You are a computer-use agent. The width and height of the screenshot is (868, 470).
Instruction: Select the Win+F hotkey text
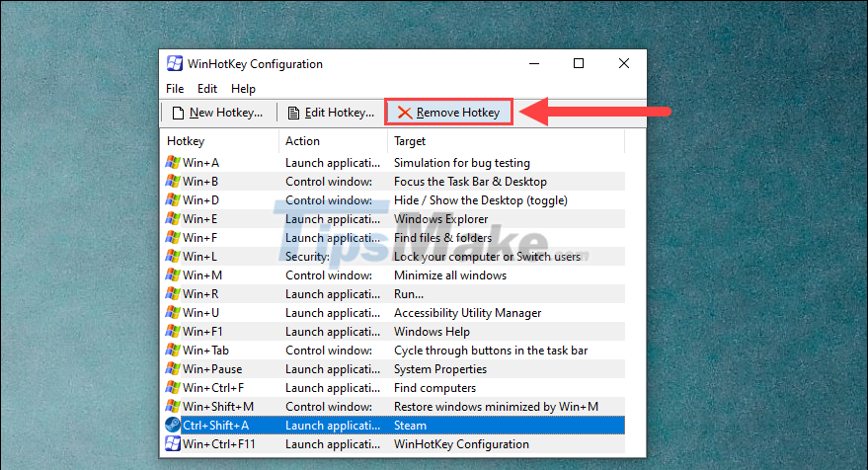pos(199,238)
